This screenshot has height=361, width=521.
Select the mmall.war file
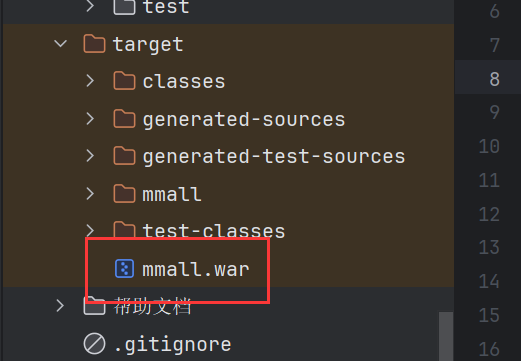[196, 269]
